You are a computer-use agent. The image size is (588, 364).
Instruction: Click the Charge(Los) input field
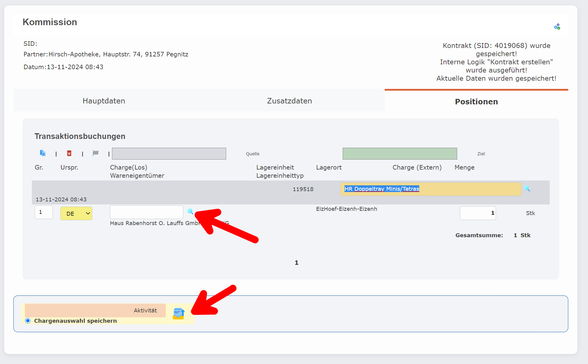(146, 212)
